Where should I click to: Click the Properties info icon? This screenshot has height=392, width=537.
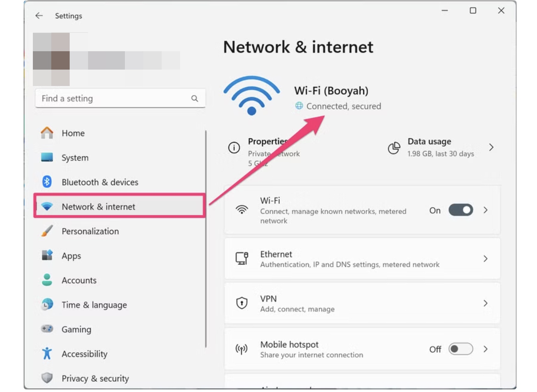pyautogui.click(x=234, y=147)
